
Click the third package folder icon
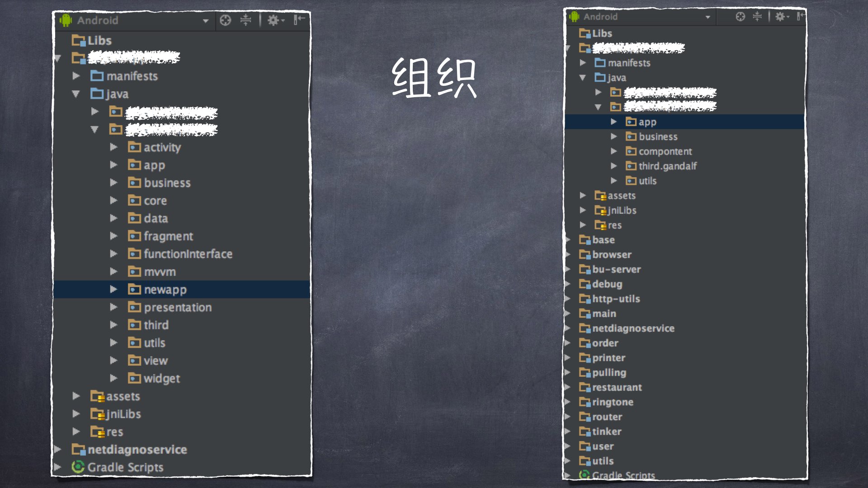pos(134,325)
